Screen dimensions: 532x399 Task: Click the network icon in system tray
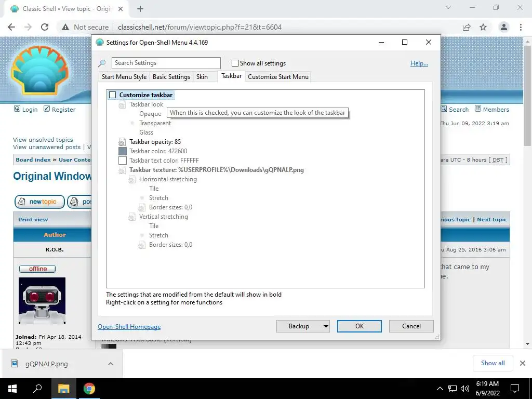click(453, 389)
